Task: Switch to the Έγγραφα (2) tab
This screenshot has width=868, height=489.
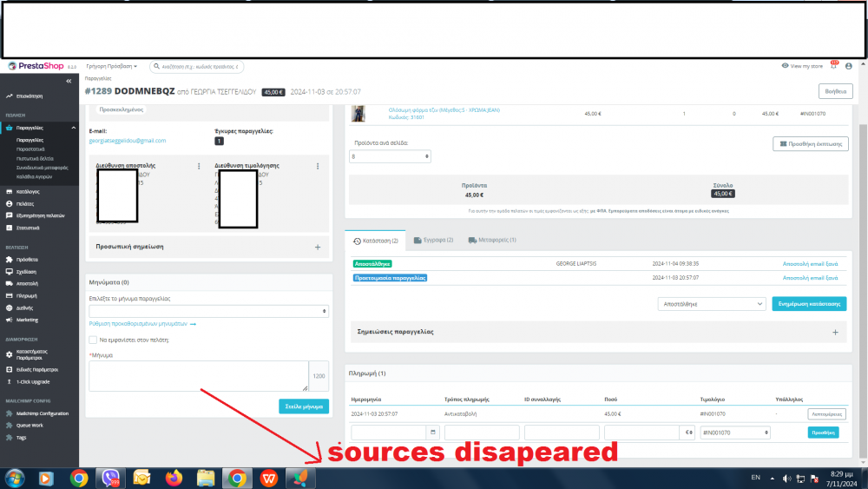Action: (x=433, y=241)
